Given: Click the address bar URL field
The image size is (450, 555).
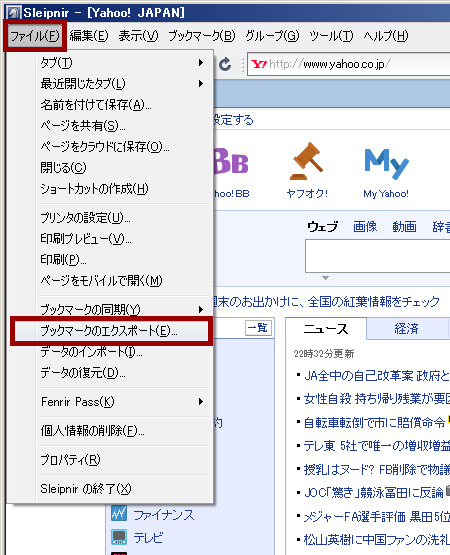Looking at the screenshot, I should click(349, 64).
